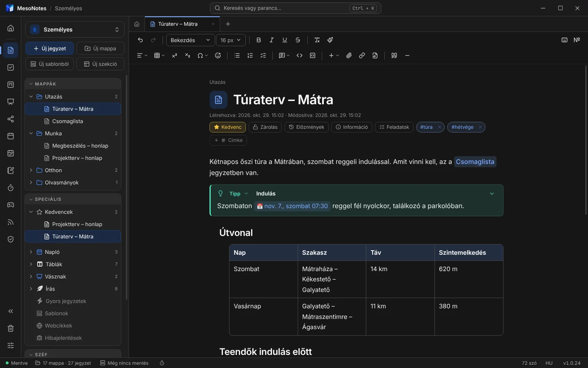Open the share icon in the left rail
Screen dimensions: 588x368
(11, 119)
